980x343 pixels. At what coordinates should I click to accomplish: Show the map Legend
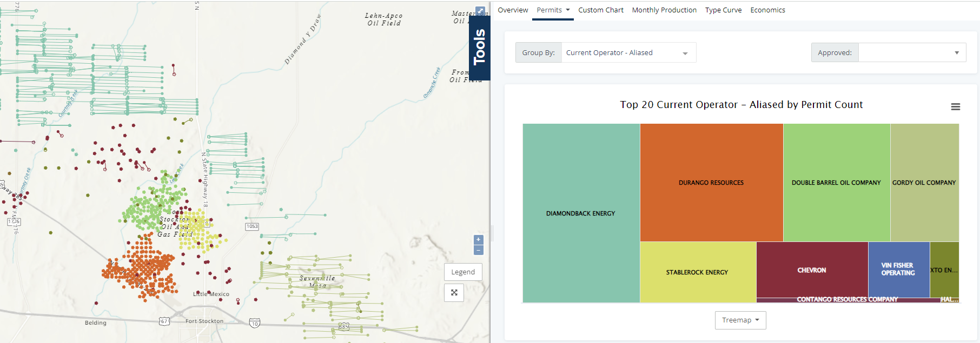click(463, 272)
